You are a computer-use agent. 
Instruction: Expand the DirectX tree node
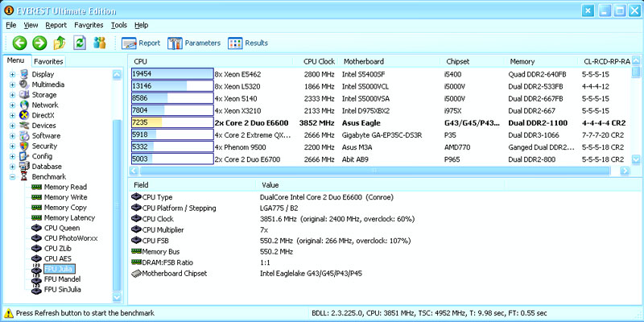point(12,115)
